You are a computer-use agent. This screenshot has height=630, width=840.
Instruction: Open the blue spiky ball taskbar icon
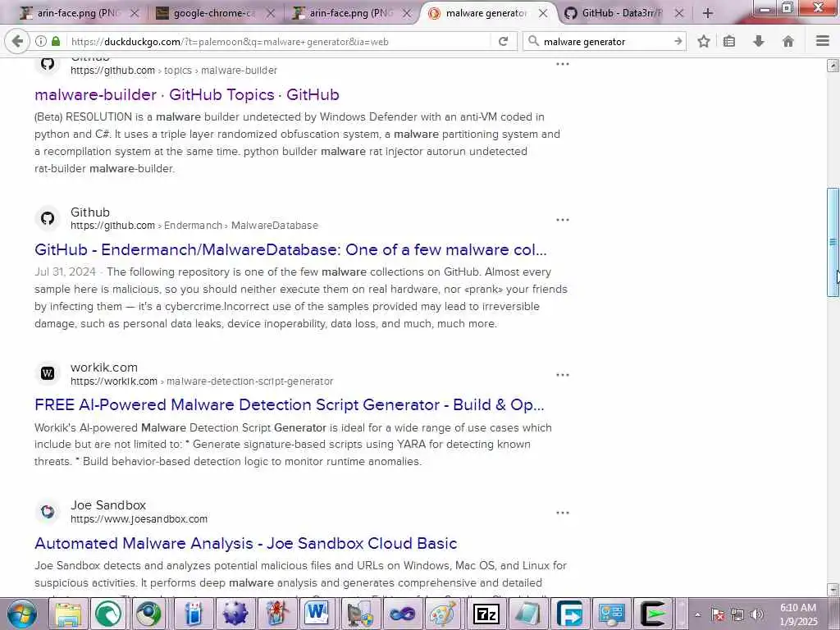tap(235, 614)
